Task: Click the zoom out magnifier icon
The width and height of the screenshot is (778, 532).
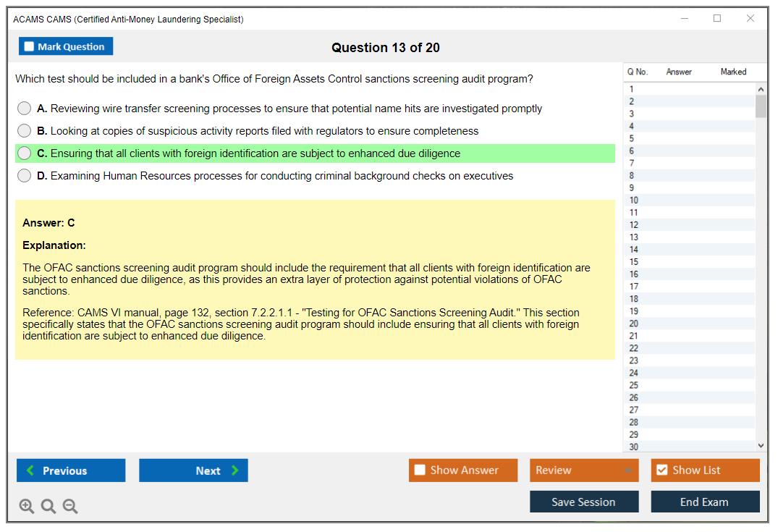Action: [x=70, y=507]
